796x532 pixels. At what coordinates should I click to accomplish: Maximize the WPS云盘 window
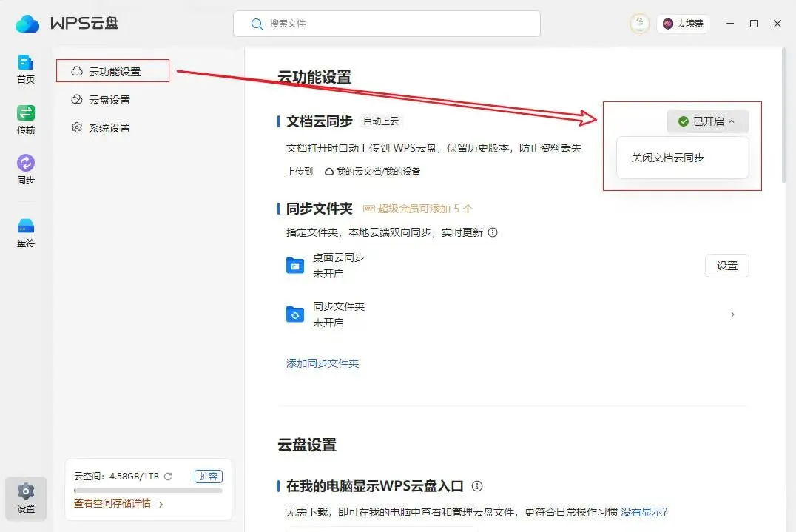[754, 24]
